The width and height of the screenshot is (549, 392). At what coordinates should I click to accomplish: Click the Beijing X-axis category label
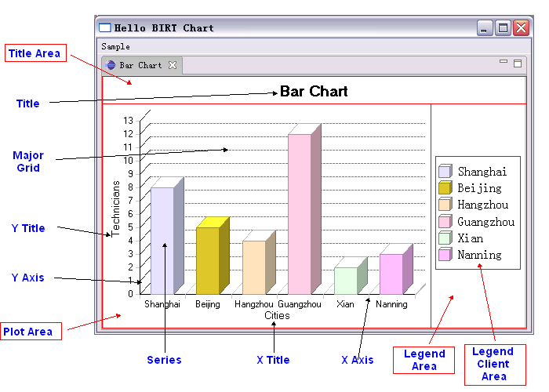(x=208, y=304)
